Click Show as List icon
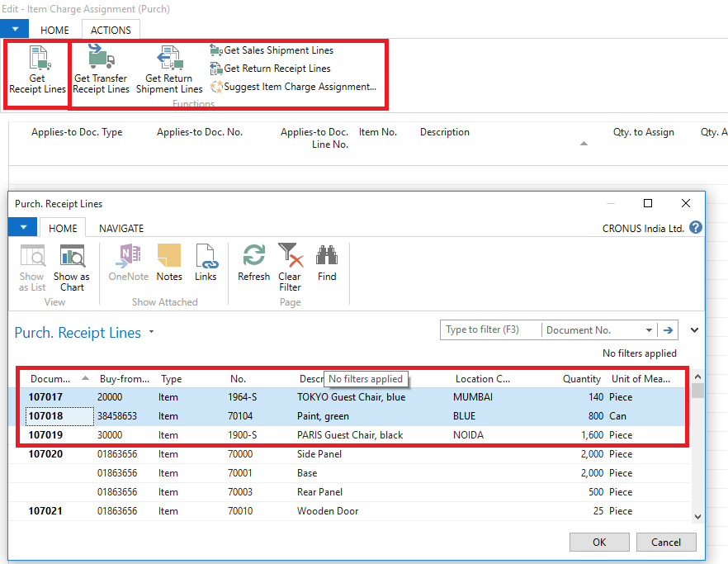This screenshot has width=728, height=564. point(32,255)
